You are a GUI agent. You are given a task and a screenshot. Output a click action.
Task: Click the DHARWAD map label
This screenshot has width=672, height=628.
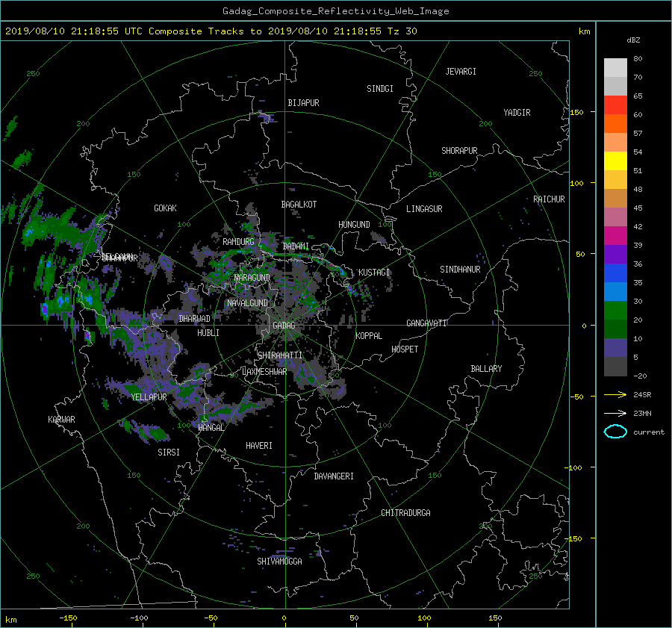point(195,319)
